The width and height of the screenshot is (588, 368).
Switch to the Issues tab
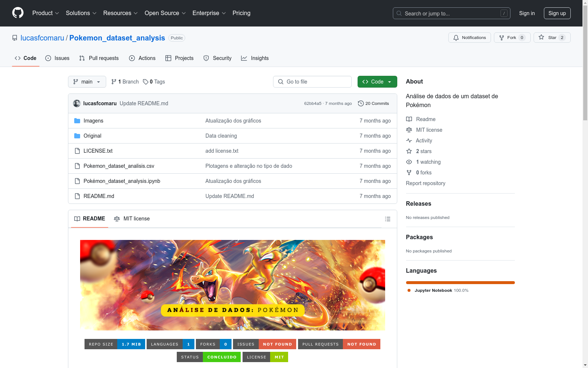[57, 58]
